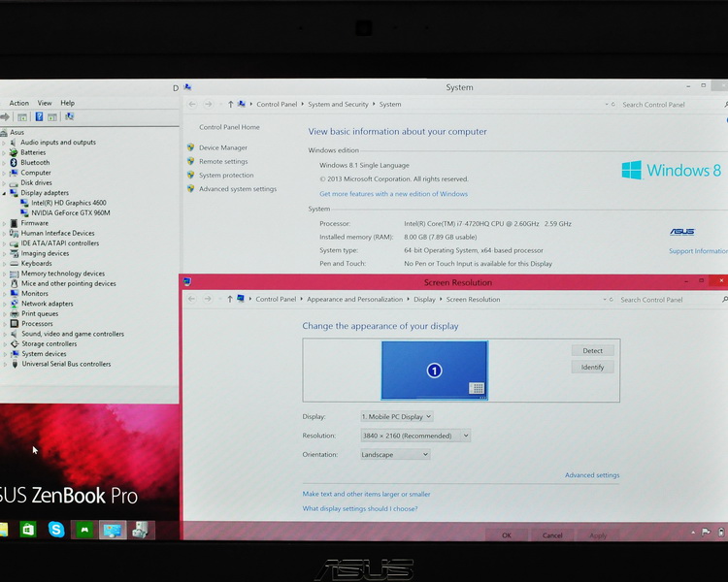Click the Disk drives category icon
Image resolution: width=728 pixels, height=582 pixels.
pyautogui.click(x=14, y=183)
